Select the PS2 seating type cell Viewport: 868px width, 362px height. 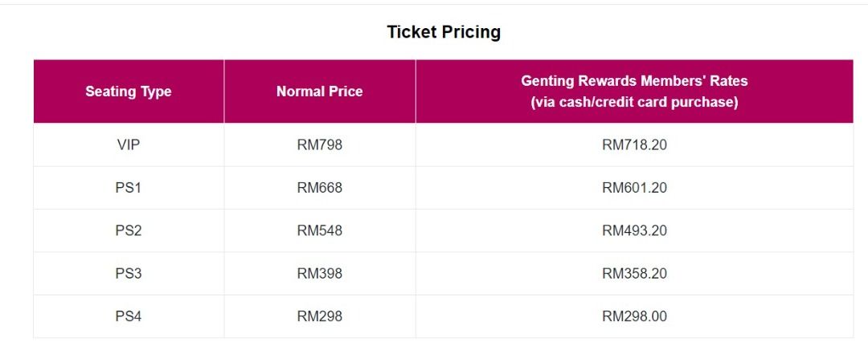click(x=129, y=231)
